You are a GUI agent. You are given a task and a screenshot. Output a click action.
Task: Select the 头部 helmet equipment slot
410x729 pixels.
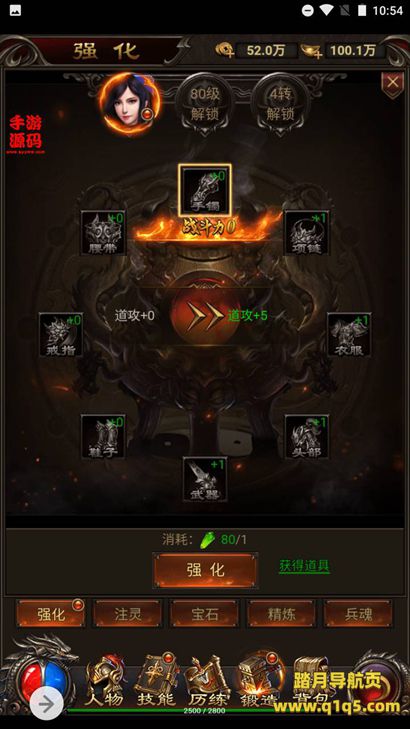coord(307,437)
